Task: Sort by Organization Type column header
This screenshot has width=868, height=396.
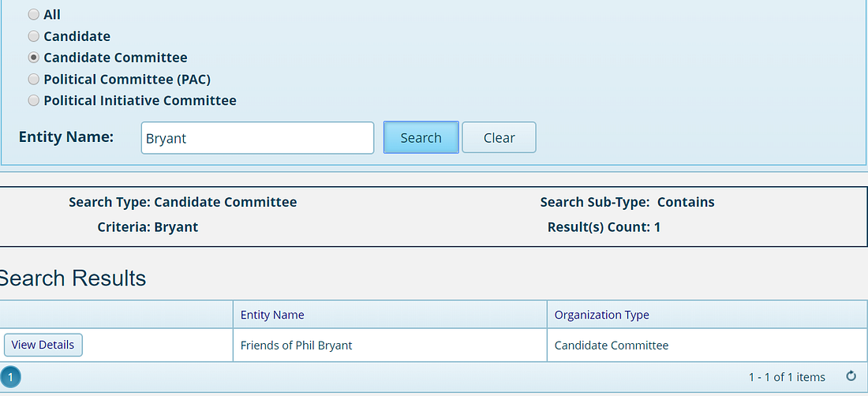Action: 602,315
